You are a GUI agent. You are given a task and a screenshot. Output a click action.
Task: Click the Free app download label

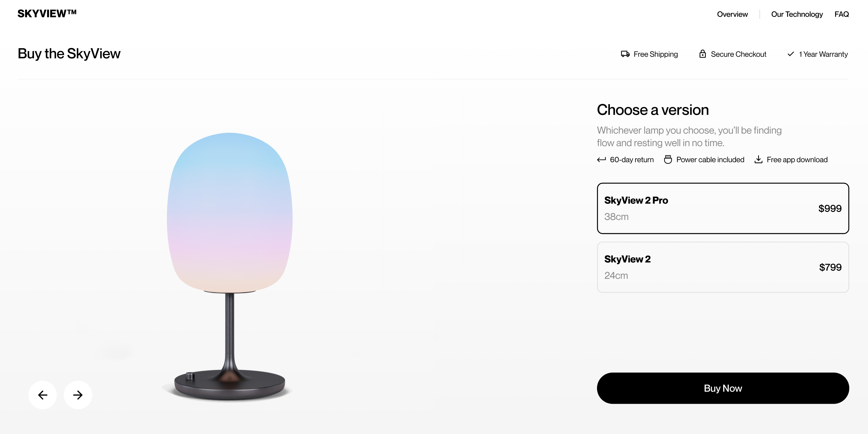click(797, 160)
